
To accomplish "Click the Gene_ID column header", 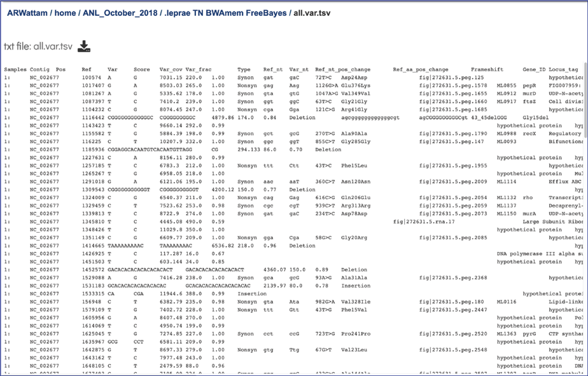I will [534, 69].
